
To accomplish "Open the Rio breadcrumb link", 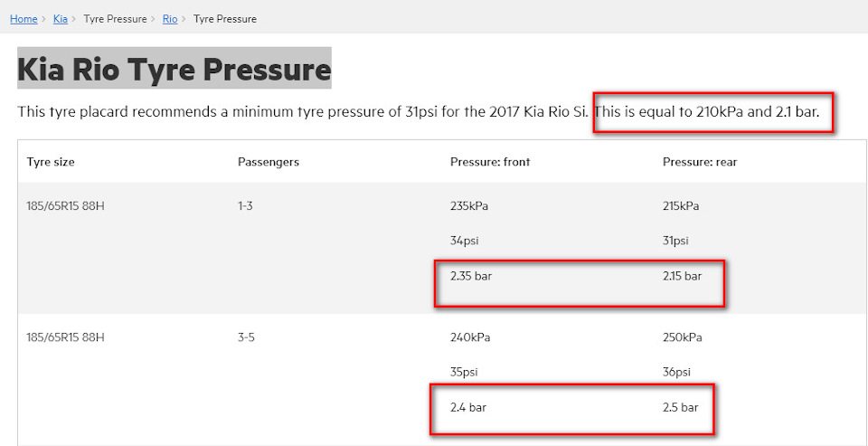I will [170, 19].
